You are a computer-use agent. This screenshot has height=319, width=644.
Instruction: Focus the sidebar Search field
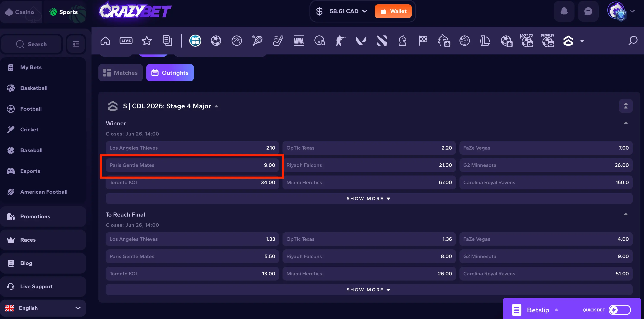pyautogui.click(x=32, y=44)
